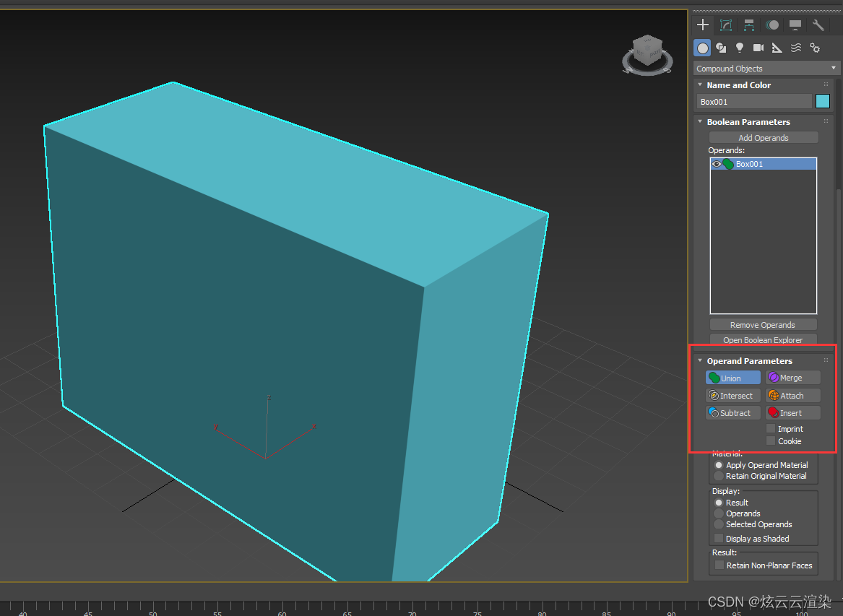This screenshot has height=616, width=843.
Task: Select the Cameras category icon
Action: [x=758, y=48]
